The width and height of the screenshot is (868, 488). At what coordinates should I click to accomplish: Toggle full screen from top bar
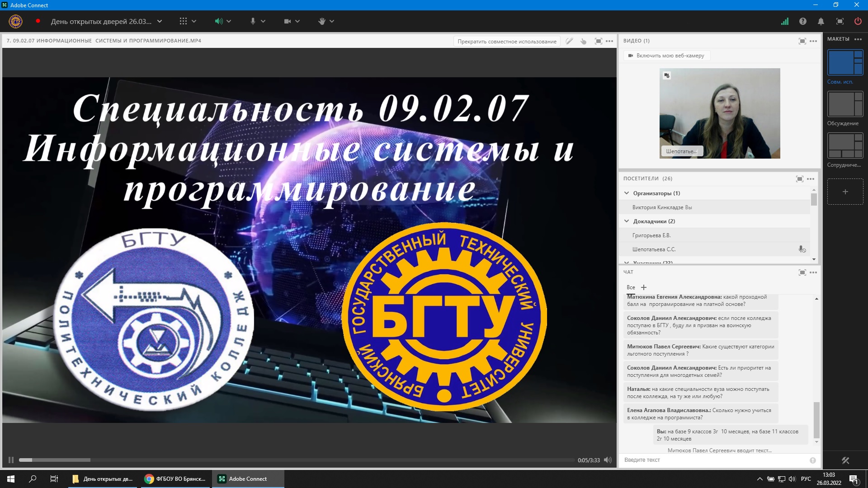coord(840,21)
